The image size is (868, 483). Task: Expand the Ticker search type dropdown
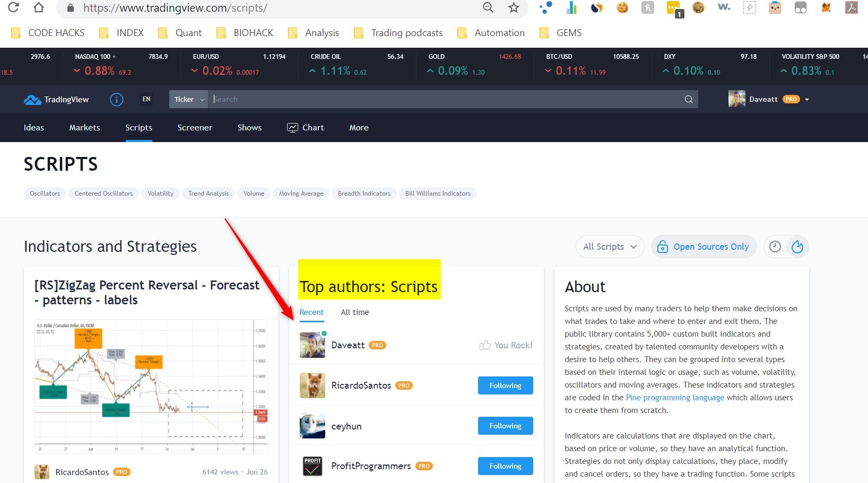188,99
